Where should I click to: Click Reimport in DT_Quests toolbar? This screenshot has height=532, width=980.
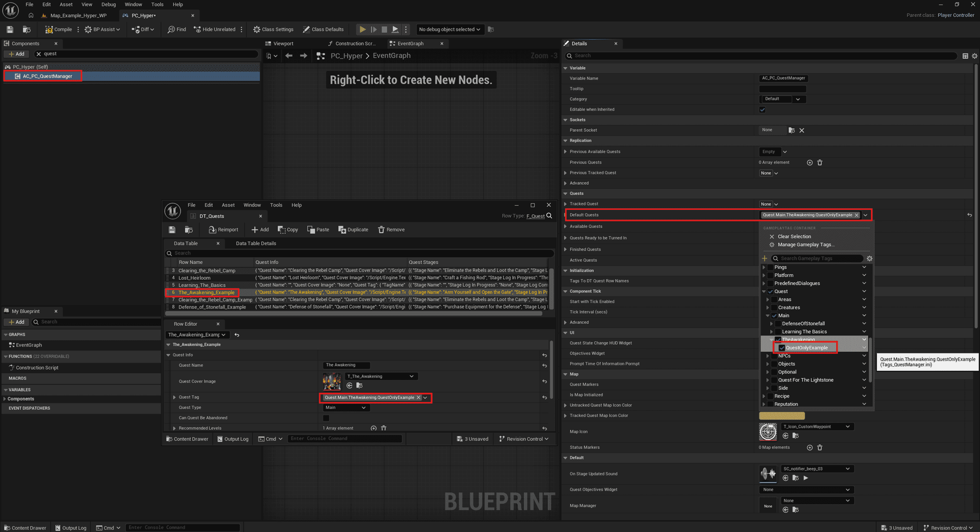point(223,230)
